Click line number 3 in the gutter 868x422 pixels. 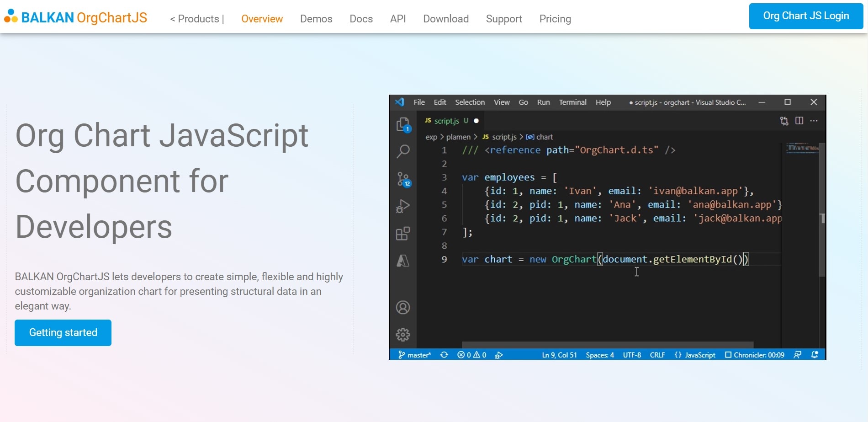click(x=444, y=177)
